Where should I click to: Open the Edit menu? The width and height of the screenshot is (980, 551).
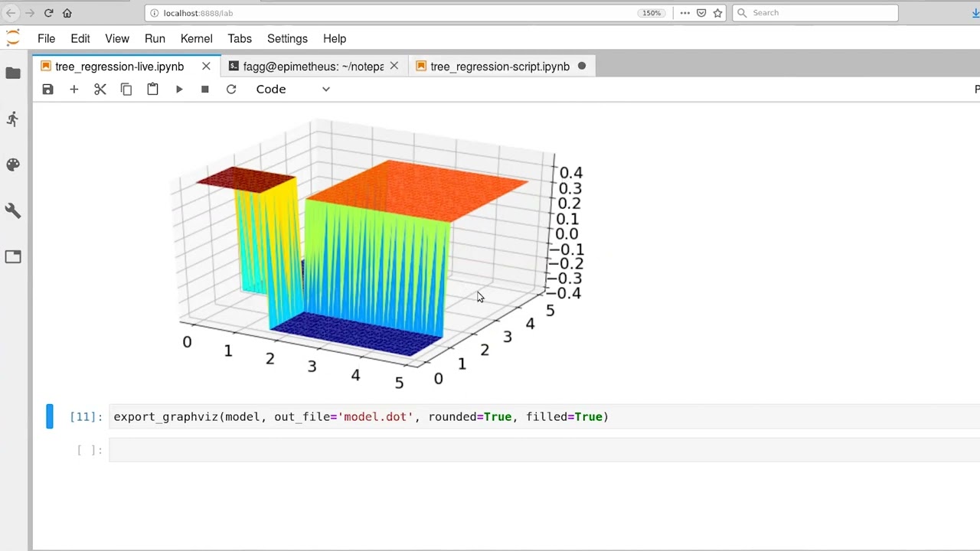point(80,38)
